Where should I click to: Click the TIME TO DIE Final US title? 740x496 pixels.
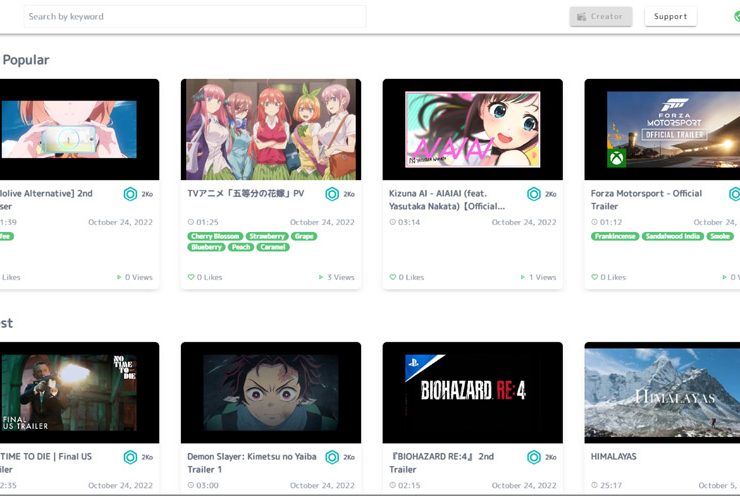46,463
